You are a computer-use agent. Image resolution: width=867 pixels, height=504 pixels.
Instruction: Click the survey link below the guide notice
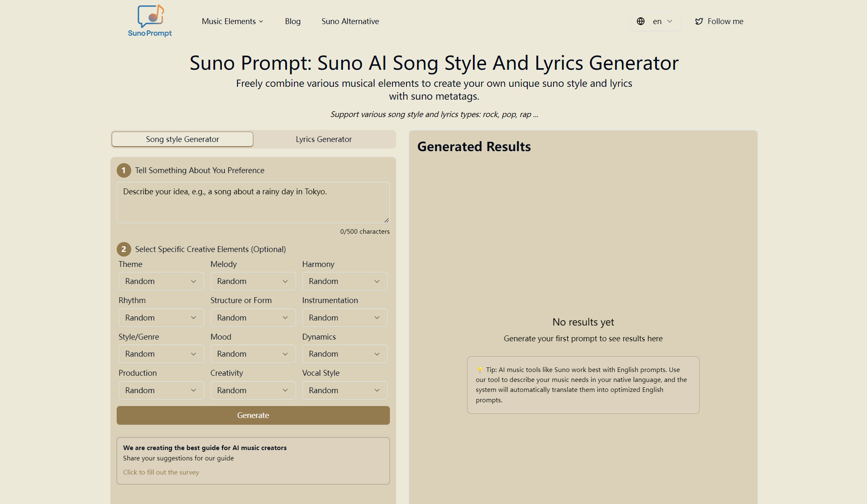161,472
